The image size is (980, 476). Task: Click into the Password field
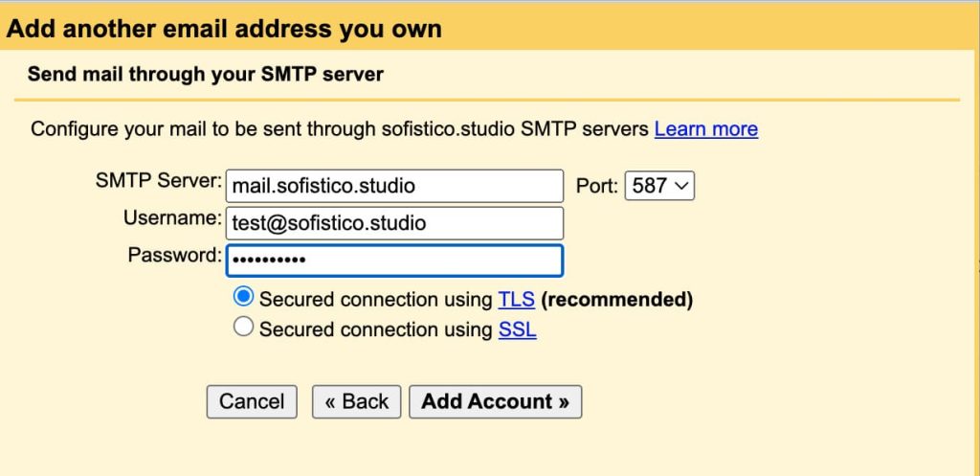tap(394, 261)
